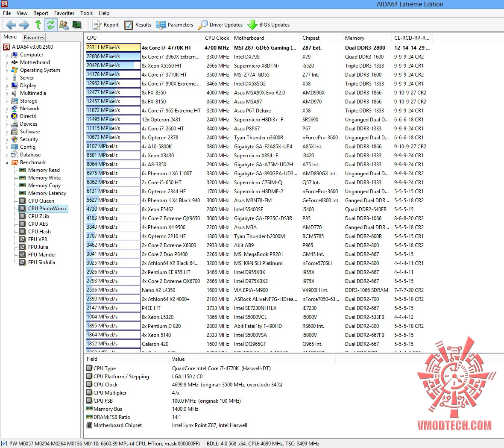Expand the Multimedia tree node
Viewport: 504px width, 448px height.
(7, 94)
